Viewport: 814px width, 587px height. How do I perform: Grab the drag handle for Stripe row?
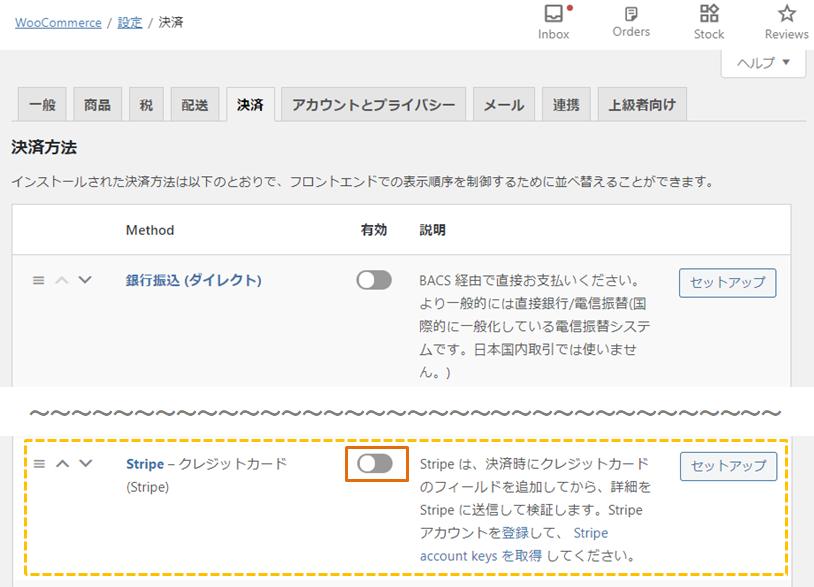[x=39, y=463]
